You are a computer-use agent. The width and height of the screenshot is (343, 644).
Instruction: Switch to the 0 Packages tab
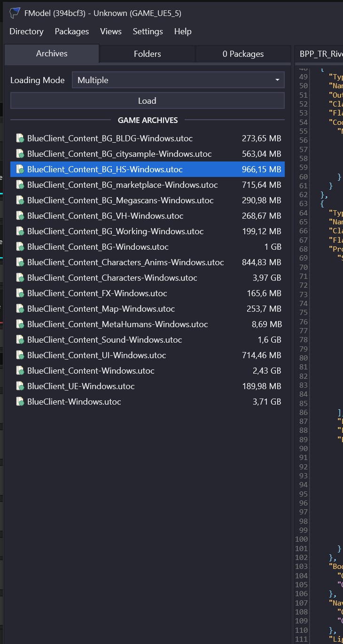point(243,54)
